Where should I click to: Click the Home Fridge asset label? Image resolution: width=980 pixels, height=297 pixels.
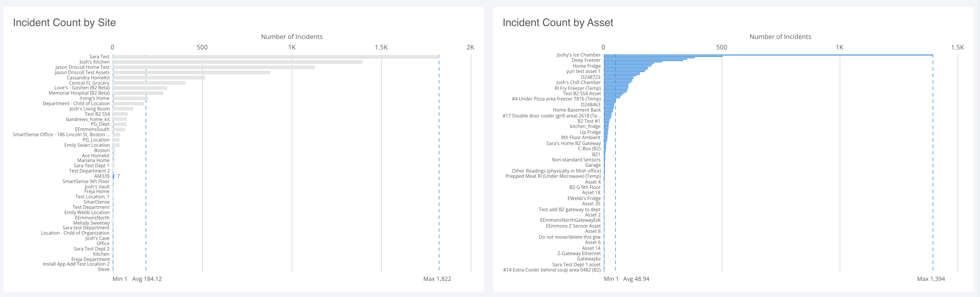coord(587,66)
